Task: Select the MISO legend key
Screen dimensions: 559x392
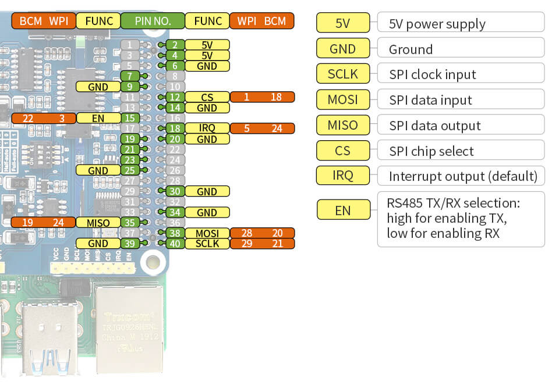Action: pos(343,125)
